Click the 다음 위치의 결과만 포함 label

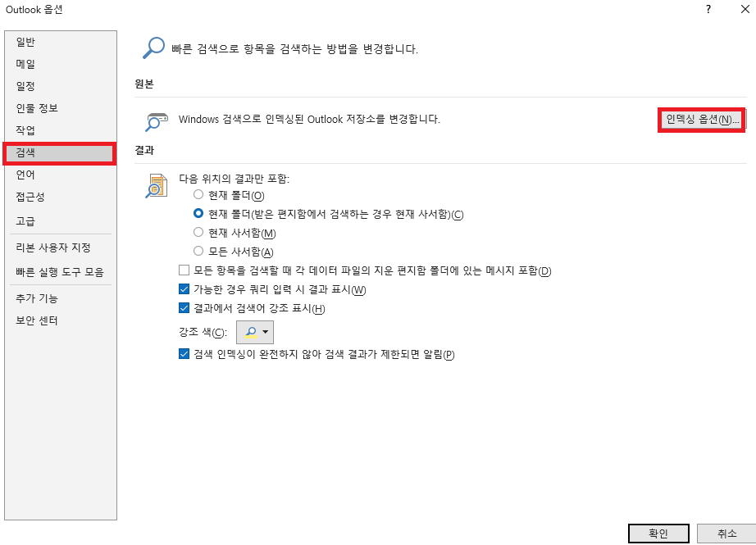click(235, 179)
